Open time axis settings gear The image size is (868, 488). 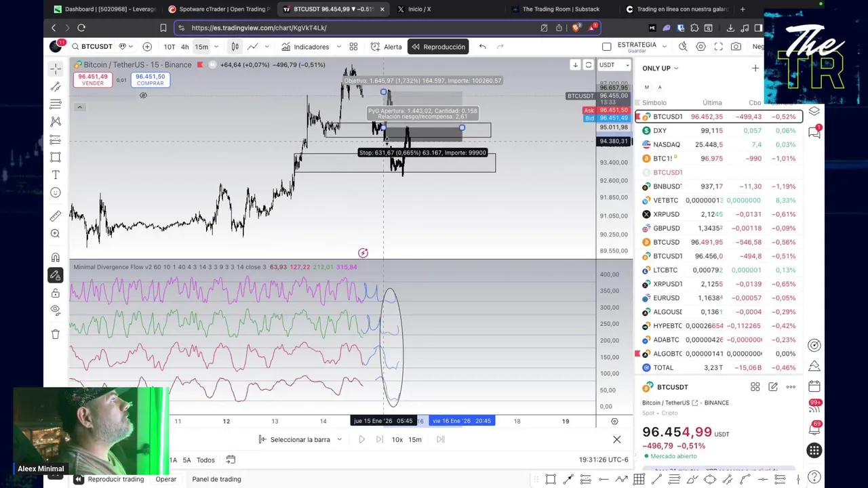click(x=614, y=421)
